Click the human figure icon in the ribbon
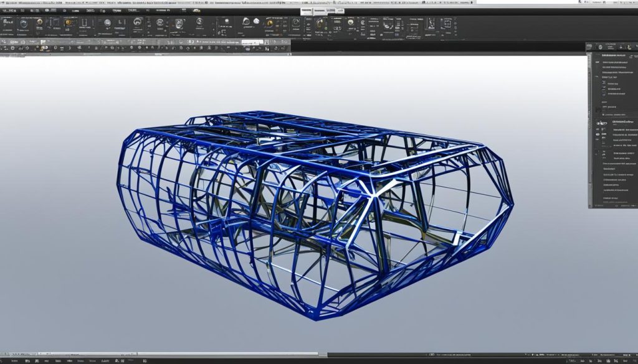The height and width of the screenshot is (364, 638). pyautogui.click(x=431, y=24)
